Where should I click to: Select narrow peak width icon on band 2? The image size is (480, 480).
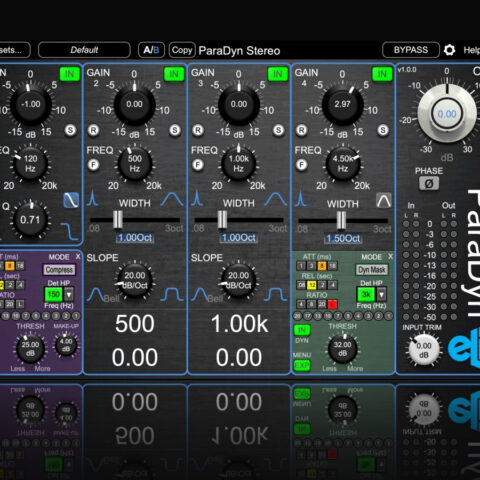(93, 198)
